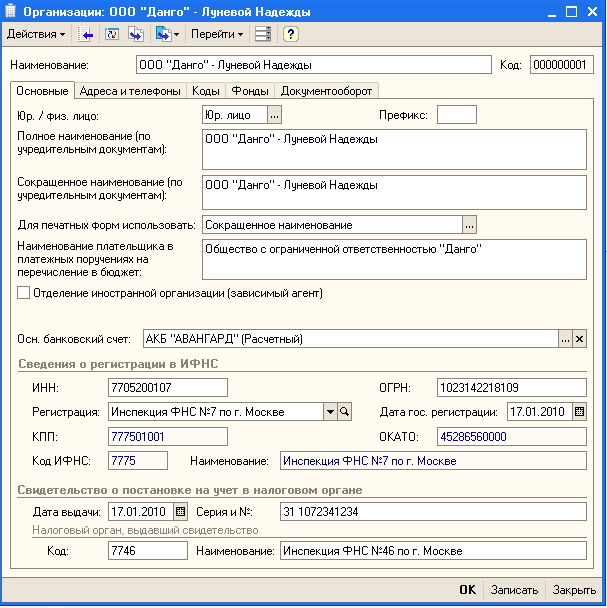Open calendar picker for Дата выдачи
The image size is (607, 608).
pos(180,511)
